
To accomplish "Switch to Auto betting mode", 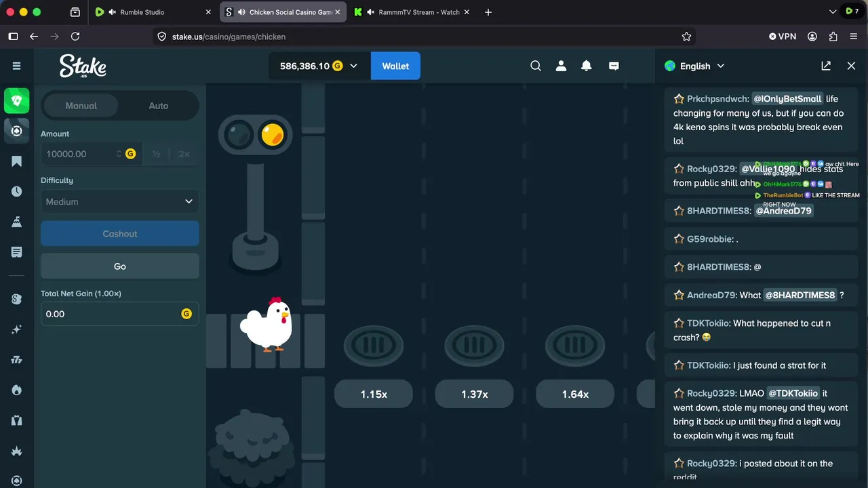I will pyautogui.click(x=159, y=106).
